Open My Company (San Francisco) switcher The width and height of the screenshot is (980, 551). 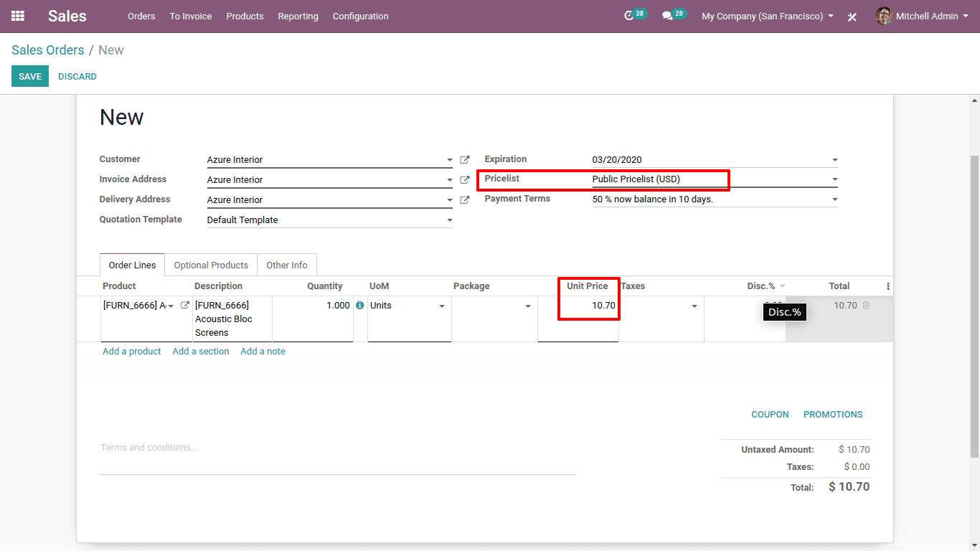[x=768, y=16]
